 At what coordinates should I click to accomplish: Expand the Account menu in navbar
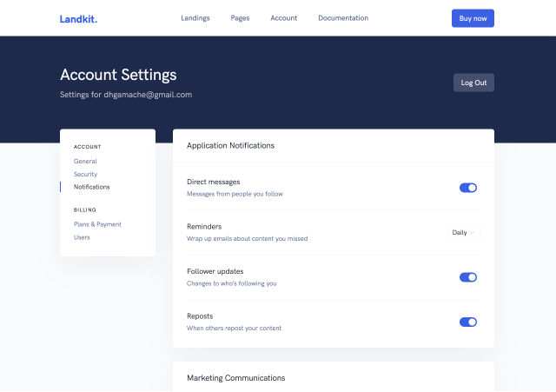[x=283, y=18]
